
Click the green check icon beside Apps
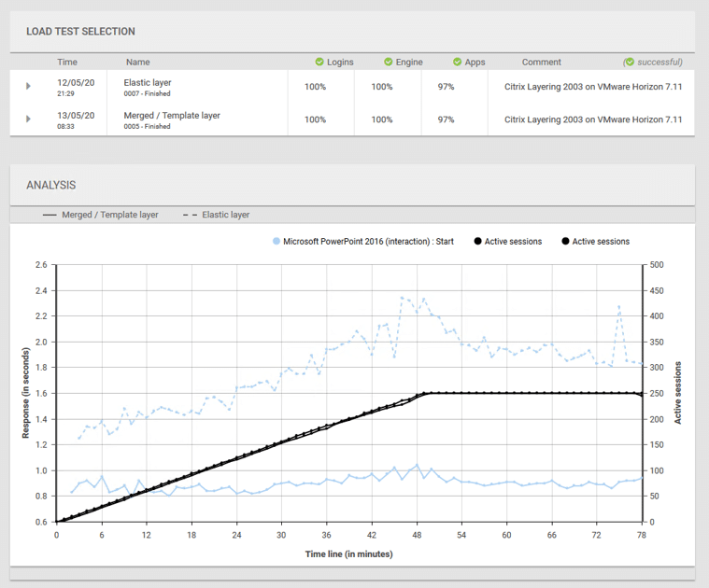[x=457, y=62]
